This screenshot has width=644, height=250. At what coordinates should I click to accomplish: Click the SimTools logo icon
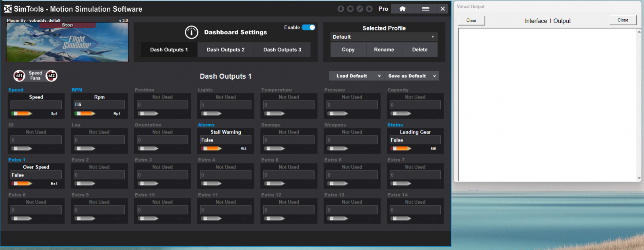coord(8,9)
